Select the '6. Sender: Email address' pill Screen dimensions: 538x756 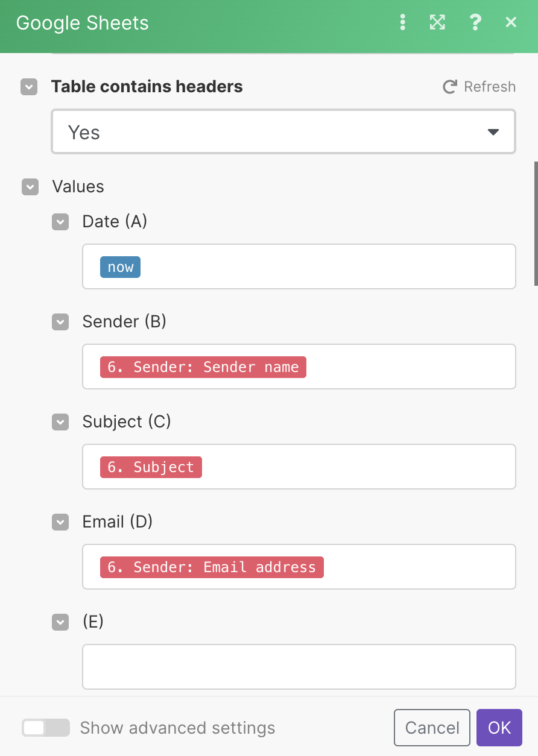click(212, 567)
